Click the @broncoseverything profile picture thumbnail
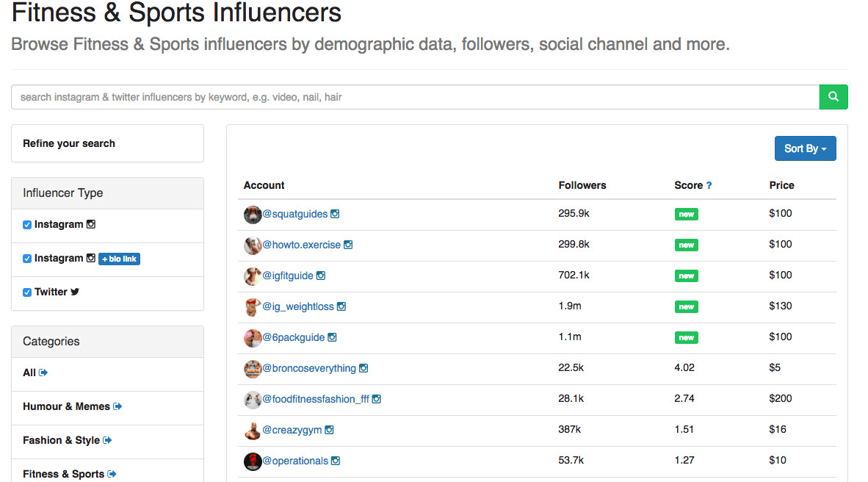 click(x=253, y=368)
